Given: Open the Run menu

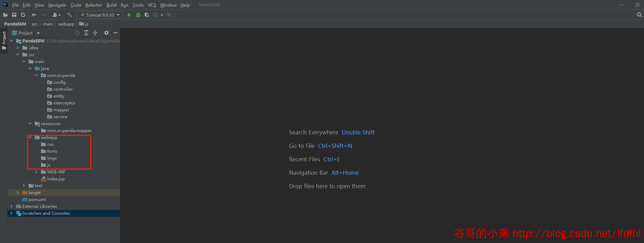Looking at the screenshot, I should point(124,5).
